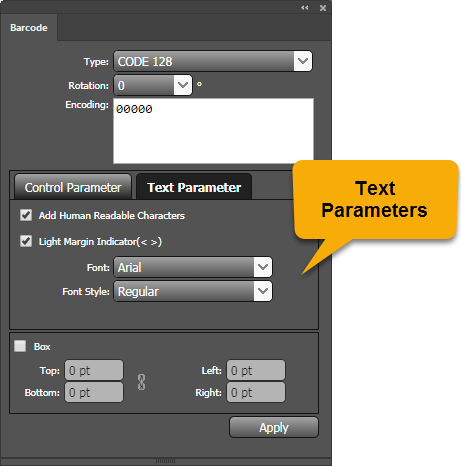The height and width of the screenshot is (466, 461).
Task: Toggle the chain link margin icon
Action: pyautogui.click(x=141, y=382)
